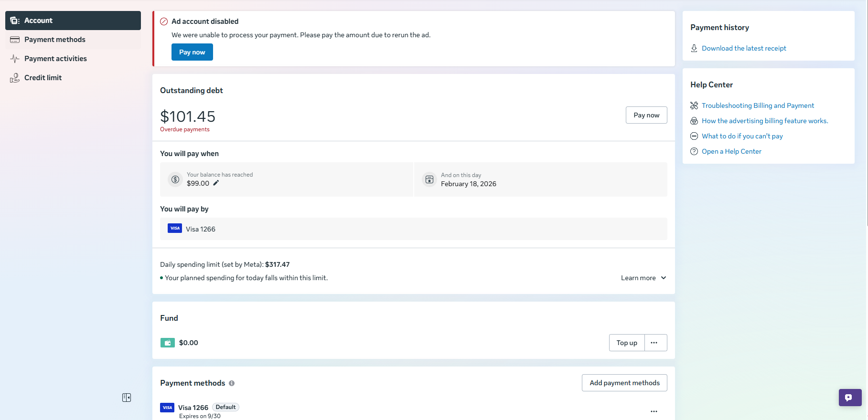
Task: Click the pencil icon to edit $99.00 threshold
Action: 216,183
